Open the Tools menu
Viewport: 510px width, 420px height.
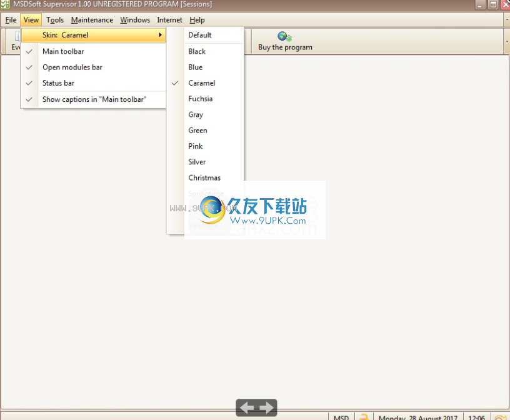[55, 20]
